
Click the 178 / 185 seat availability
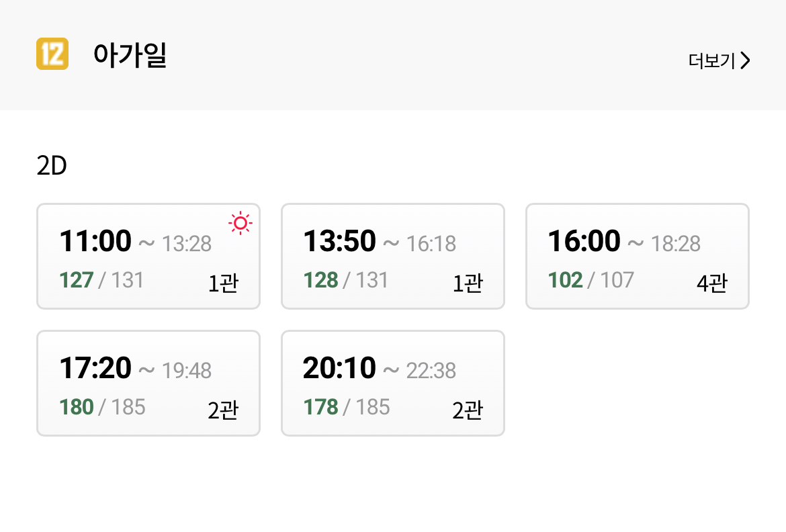click(x=347, y=407)
